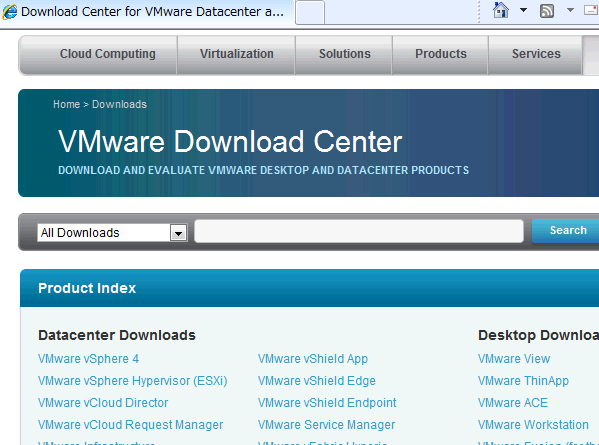Open the Home button dropdown arrow
Viewport: 599px width, 445px height.
point(523,10)
